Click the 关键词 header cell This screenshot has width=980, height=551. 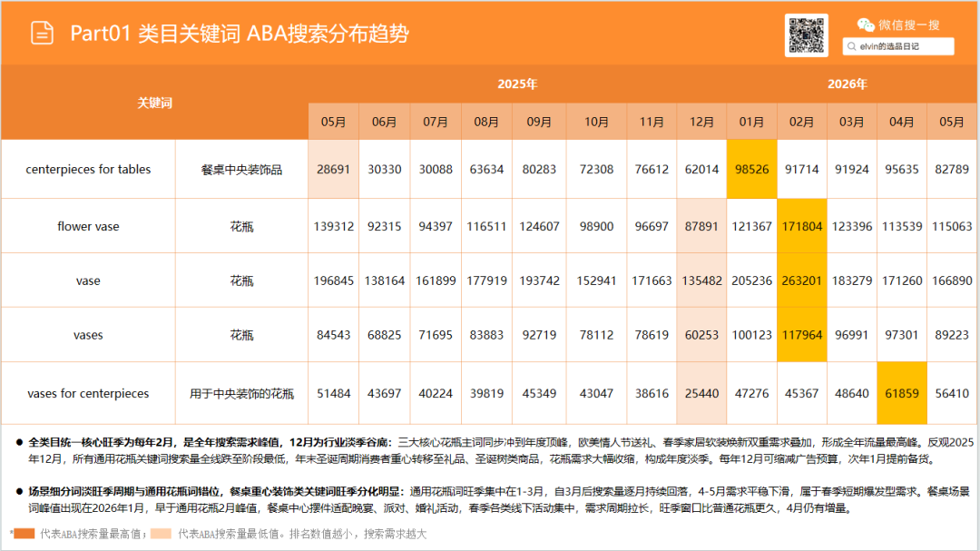[154, 103]
